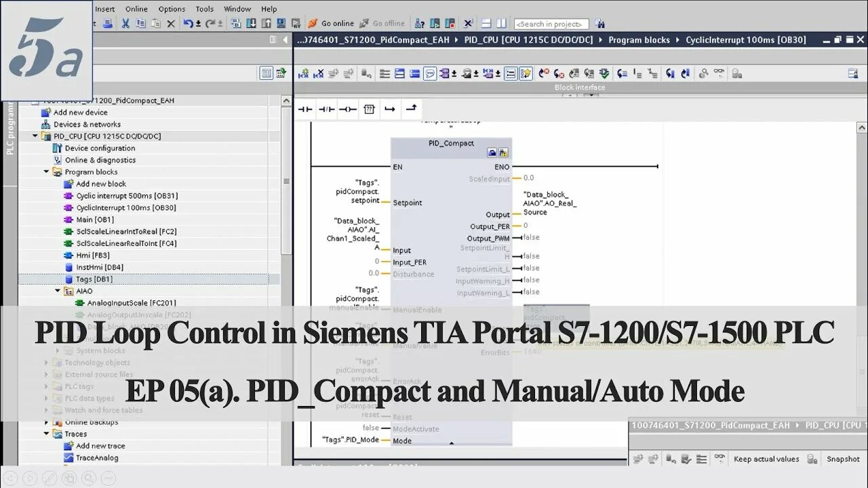Click the Search in project field
This screenshot has width=868, height=488.
pos(551,24)
